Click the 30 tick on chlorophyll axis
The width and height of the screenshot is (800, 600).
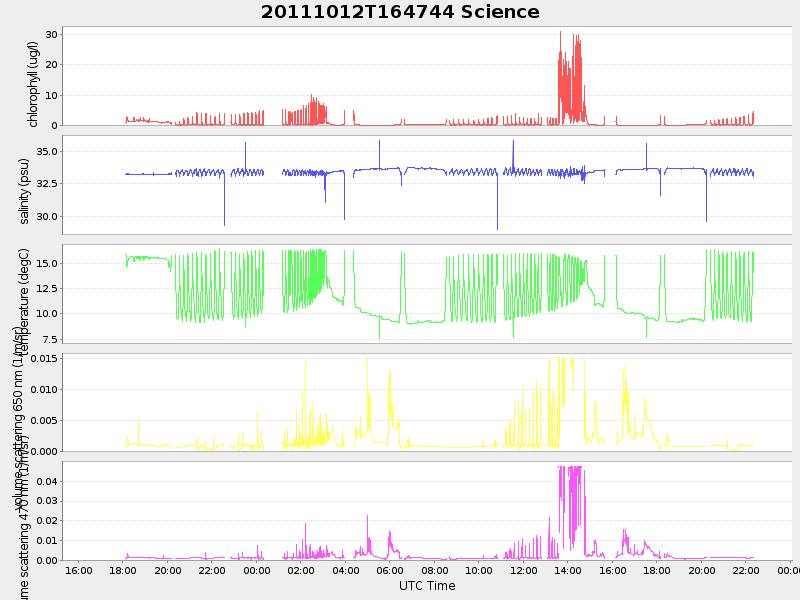tap(52, 35)
